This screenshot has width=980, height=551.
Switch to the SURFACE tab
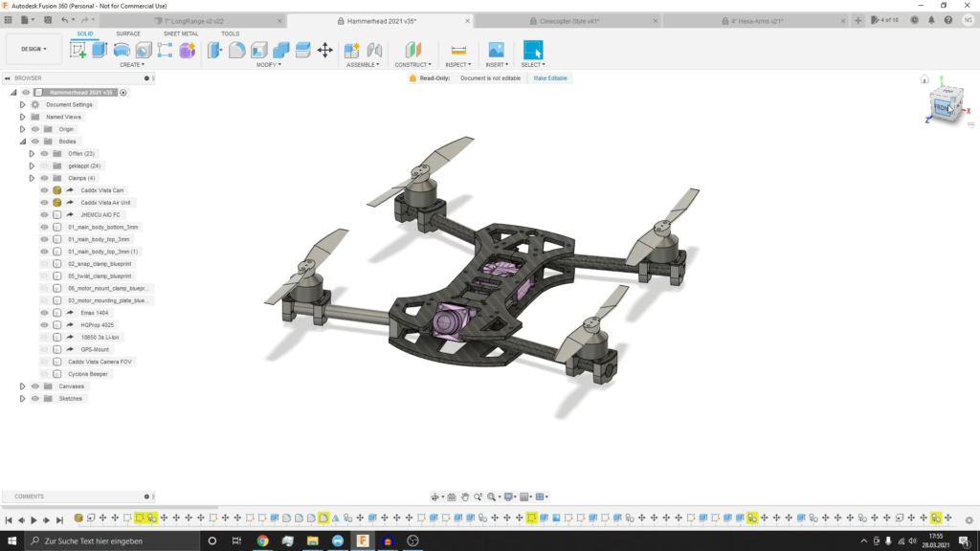(128, 33)
